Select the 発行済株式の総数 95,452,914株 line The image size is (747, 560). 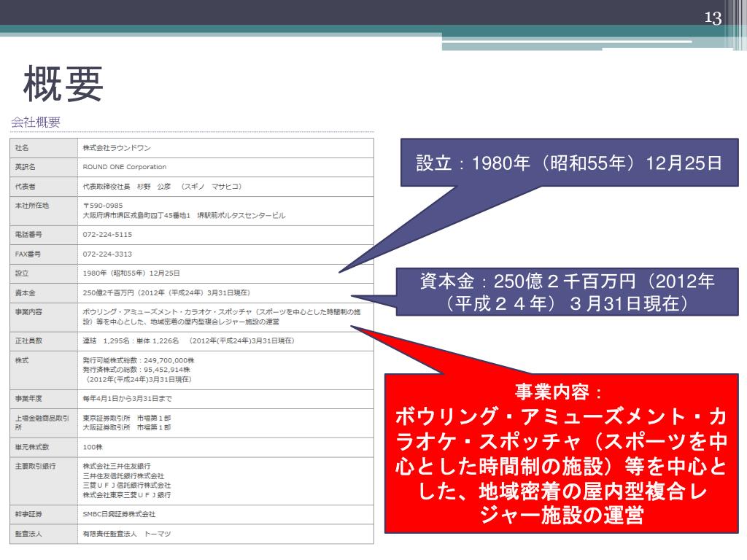(136, 370)
